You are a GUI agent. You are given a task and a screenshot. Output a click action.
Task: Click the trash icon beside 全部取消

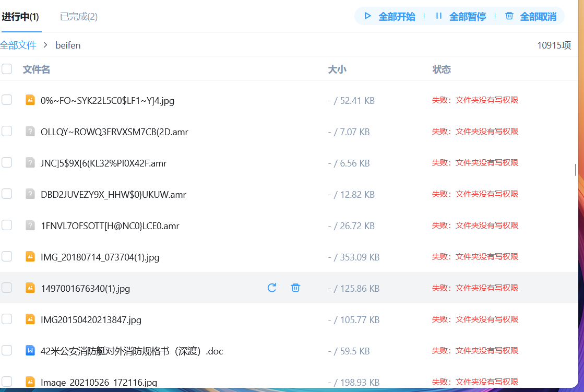pyautogui.click(x=509, y=16)
